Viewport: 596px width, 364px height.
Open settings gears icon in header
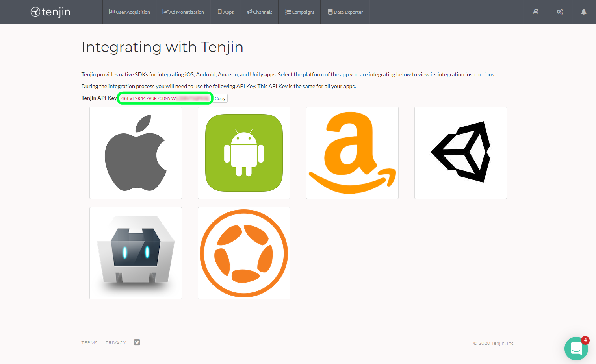(560, 12)
